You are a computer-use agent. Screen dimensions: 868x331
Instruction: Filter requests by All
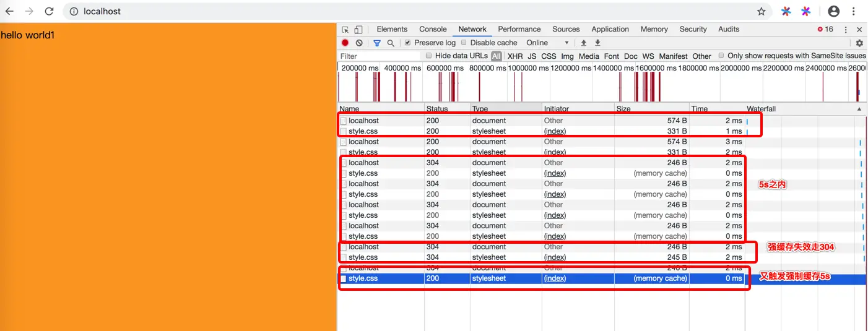coord(497,56)
